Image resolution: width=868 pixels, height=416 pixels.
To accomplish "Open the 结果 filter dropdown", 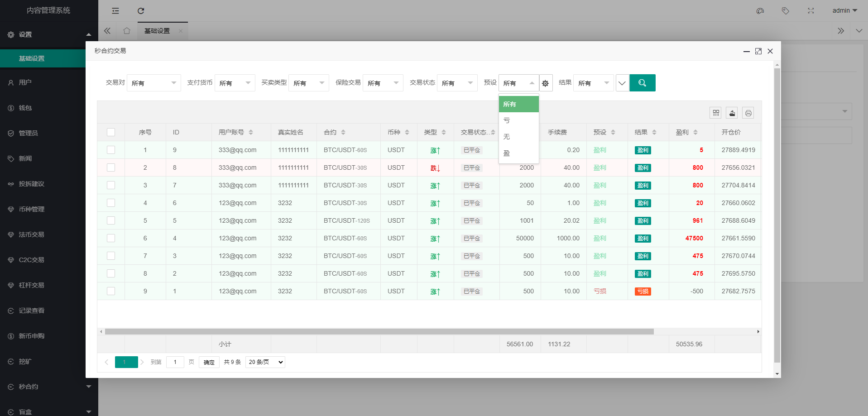I will tap(593, 83).
